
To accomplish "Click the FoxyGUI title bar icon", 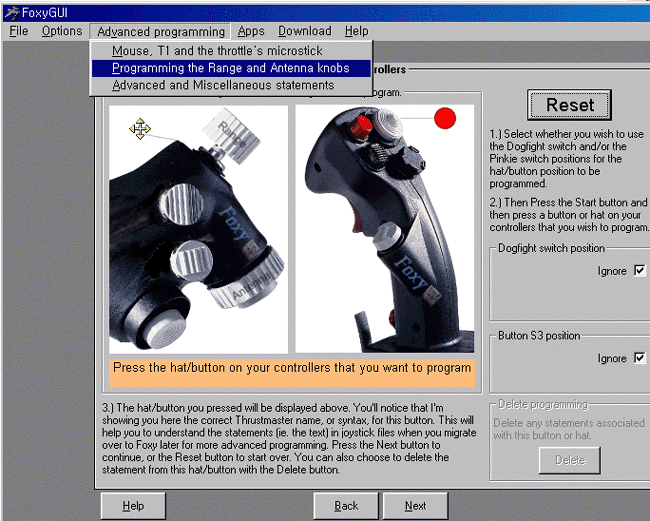I will tap(11, 12).
